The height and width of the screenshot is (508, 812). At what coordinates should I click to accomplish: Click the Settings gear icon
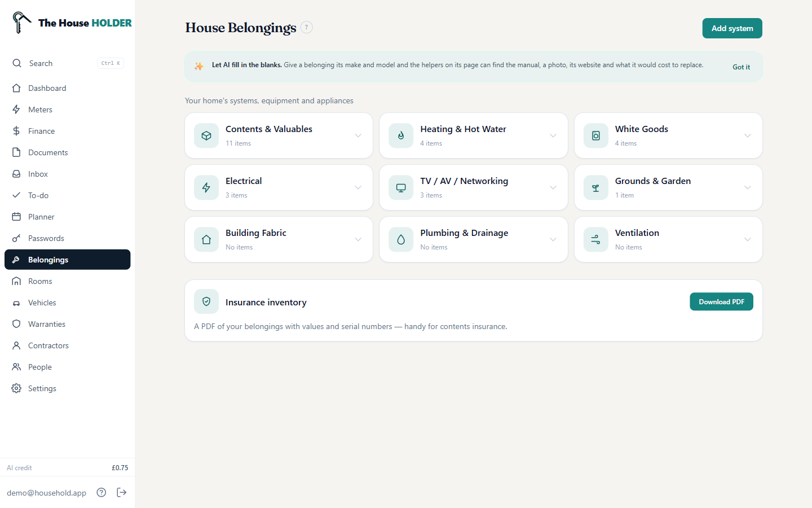pos(16,388)
